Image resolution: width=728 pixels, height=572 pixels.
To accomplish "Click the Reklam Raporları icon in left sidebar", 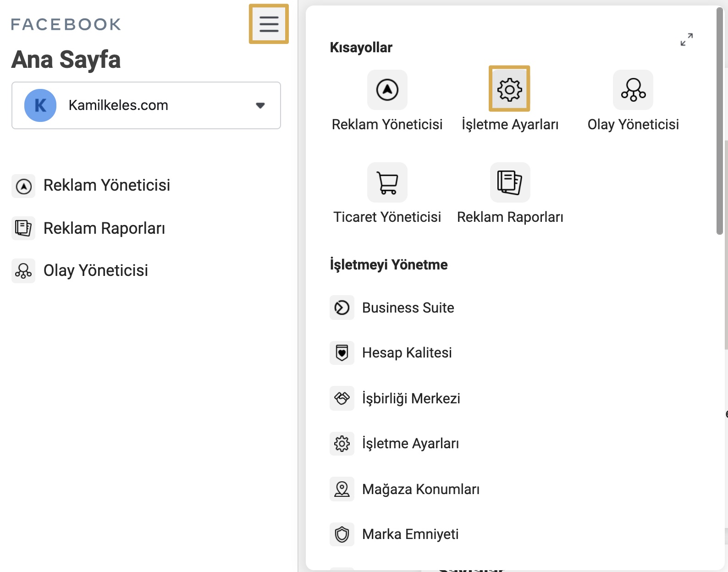I will [23, 228].
